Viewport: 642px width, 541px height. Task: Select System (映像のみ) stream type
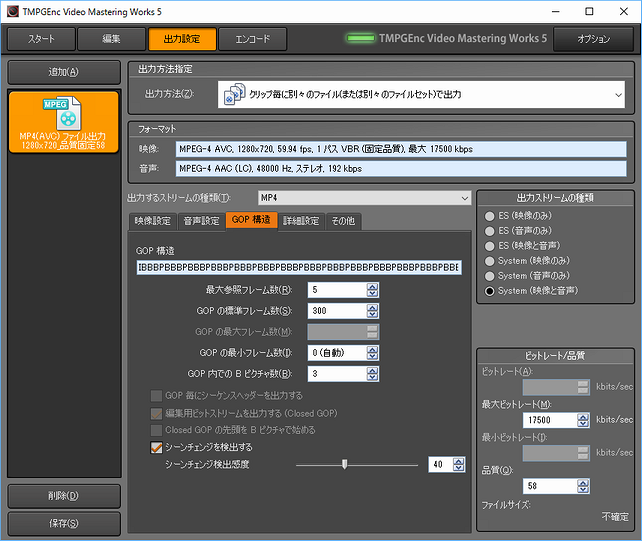coord(489,261)
